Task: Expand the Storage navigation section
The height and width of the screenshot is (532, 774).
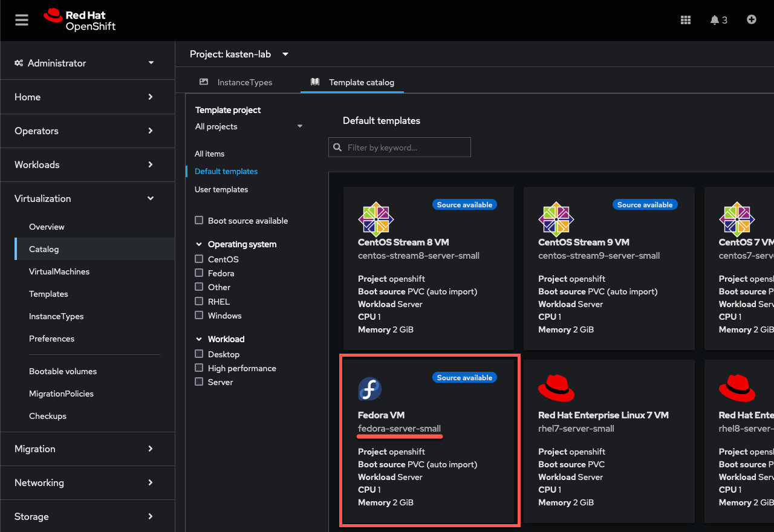Action: coord(88,516)
